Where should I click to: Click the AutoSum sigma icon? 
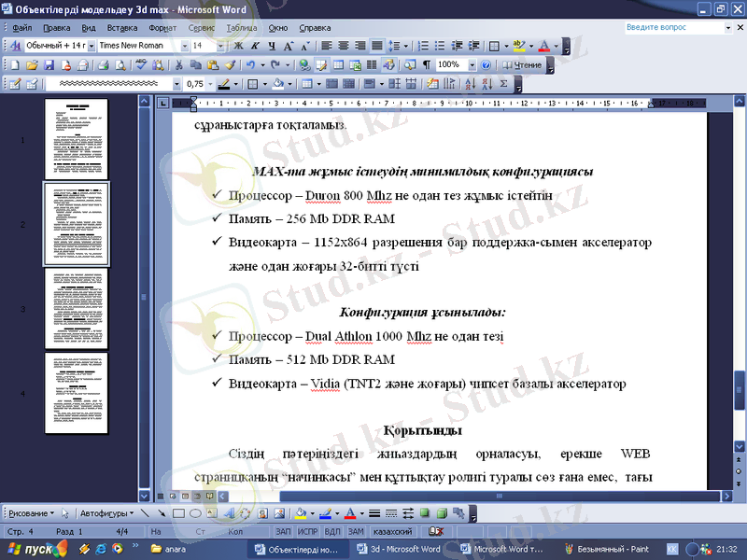504,84
